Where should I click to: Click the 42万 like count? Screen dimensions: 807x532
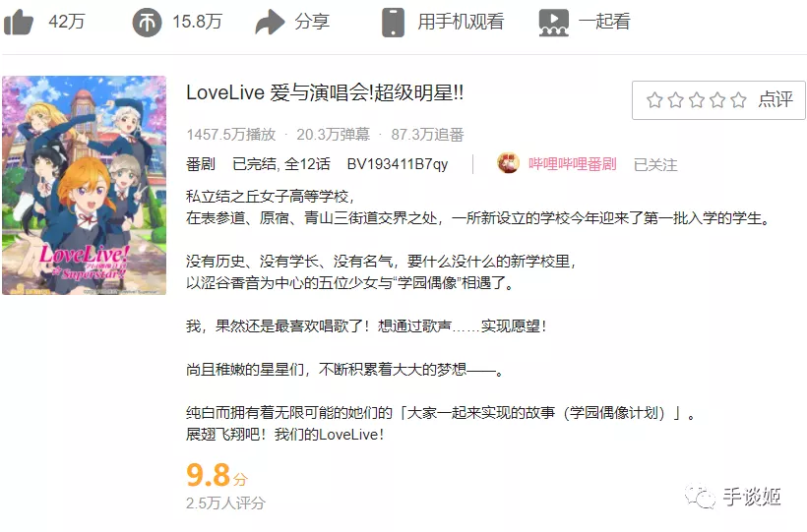tap(66, 22)
